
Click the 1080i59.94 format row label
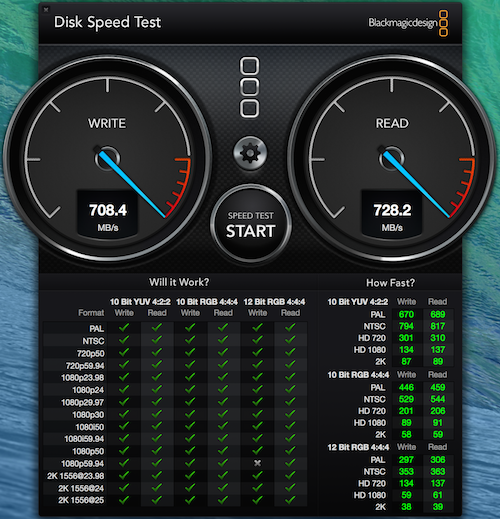(x=84, y=439)
